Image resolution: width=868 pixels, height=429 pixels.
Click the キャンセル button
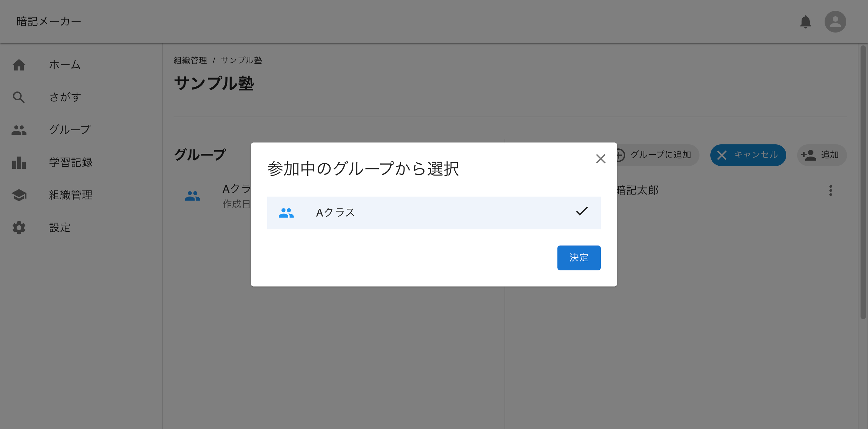(748, 155)
